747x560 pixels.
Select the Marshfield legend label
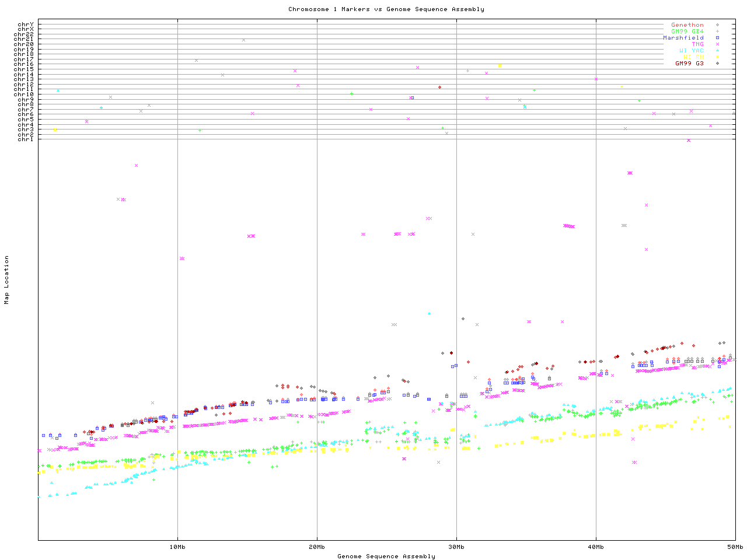683,38
